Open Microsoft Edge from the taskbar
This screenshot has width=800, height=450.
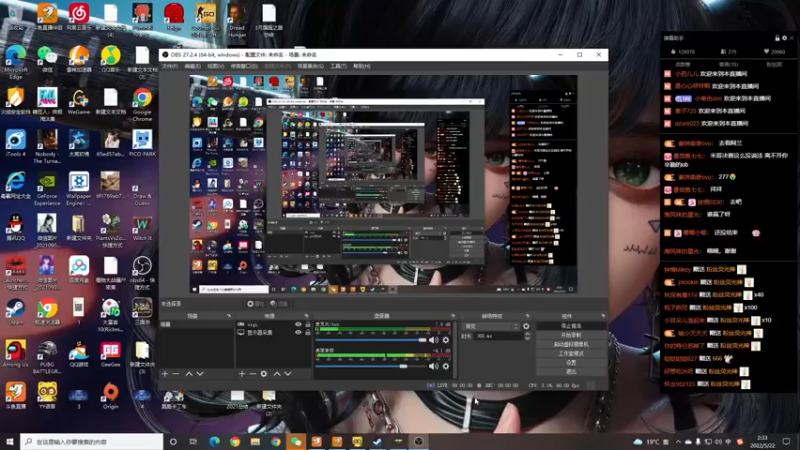click(214, 442)
